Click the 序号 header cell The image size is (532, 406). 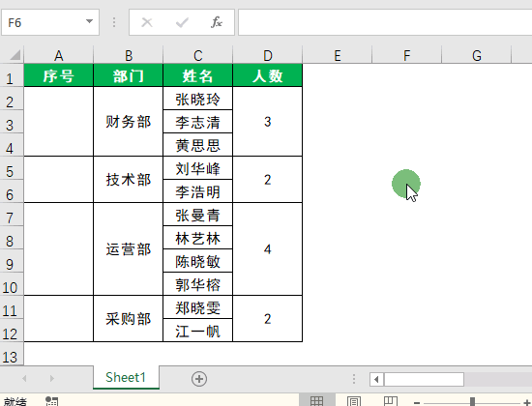(x=59, y=75)
